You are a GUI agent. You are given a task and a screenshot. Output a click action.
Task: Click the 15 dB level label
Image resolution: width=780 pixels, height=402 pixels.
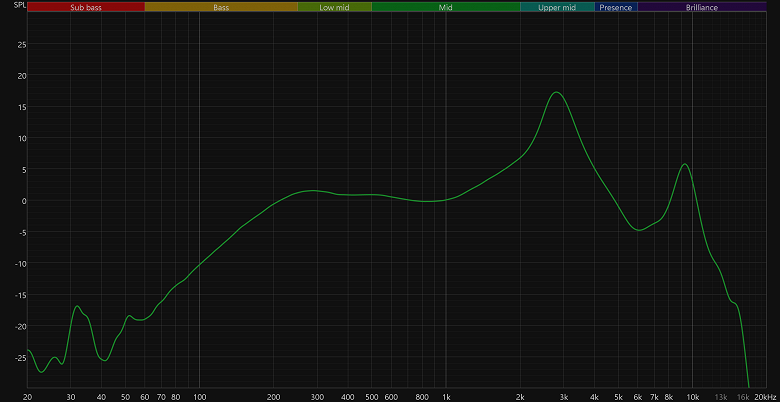click(22, 107)
